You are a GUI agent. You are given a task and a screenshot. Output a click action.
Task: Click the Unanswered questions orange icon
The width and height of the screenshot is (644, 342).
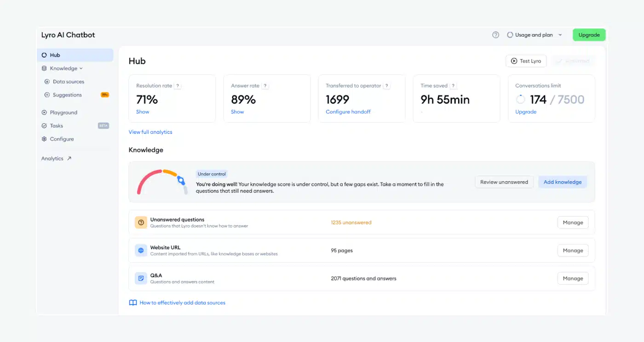[x=141, y=222]
